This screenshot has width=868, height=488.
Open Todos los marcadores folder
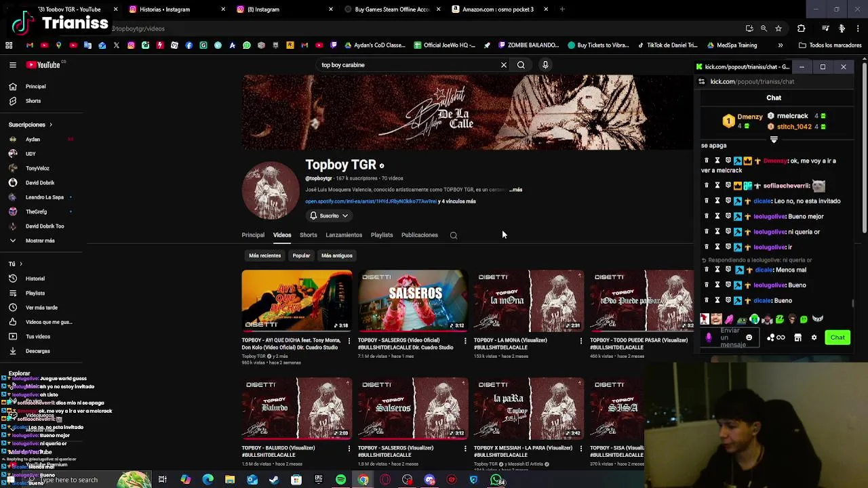[830, 45]
